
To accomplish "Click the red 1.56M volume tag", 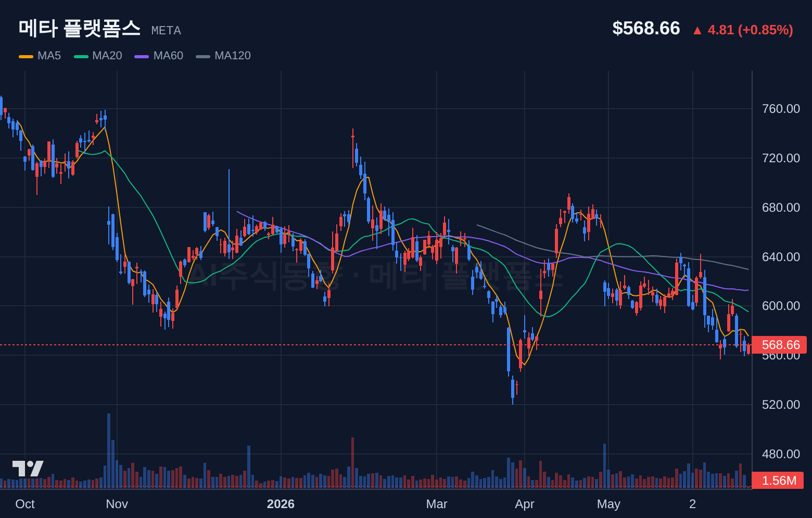I will [778, 481].
